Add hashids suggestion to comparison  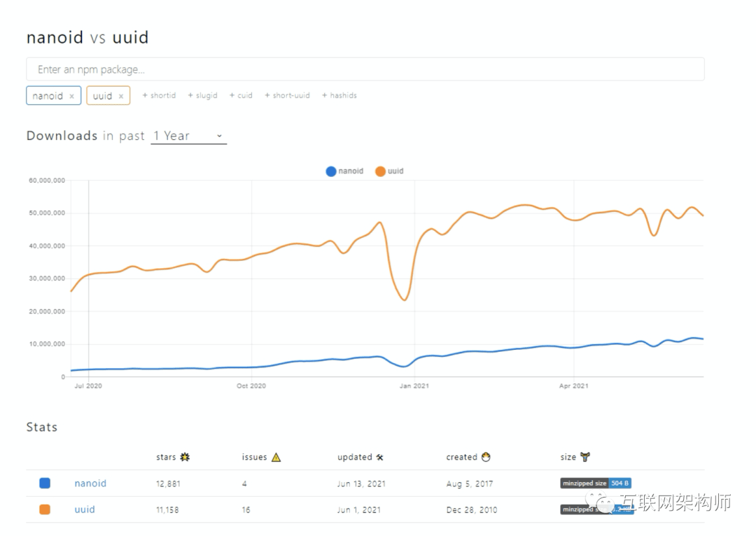click(339, 95)
